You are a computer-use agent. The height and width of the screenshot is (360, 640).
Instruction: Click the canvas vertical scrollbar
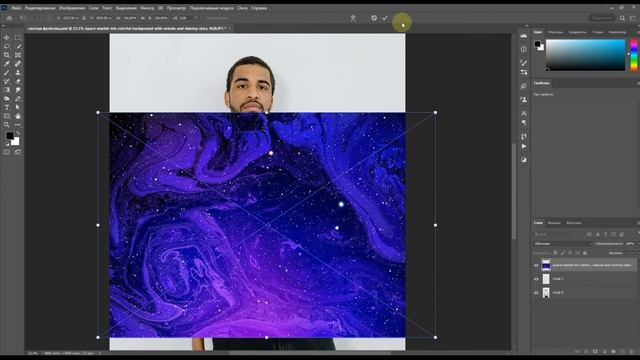click(514, 191)
